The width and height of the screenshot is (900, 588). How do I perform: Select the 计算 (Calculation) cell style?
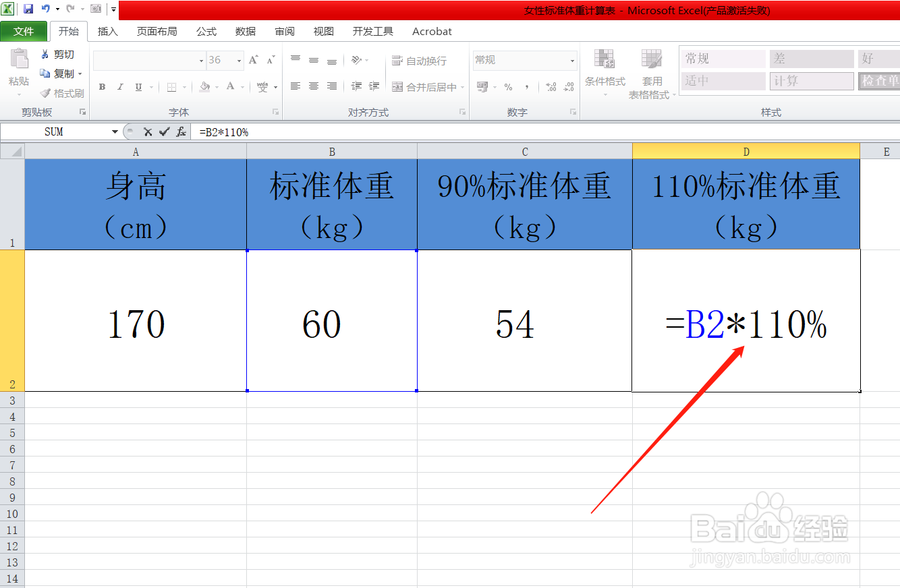813,81
